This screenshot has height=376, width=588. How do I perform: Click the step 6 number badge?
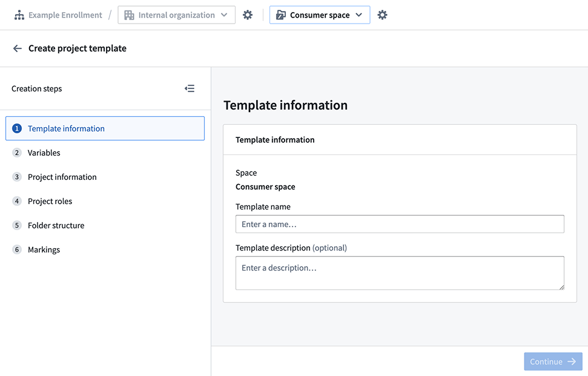(17, 249)
